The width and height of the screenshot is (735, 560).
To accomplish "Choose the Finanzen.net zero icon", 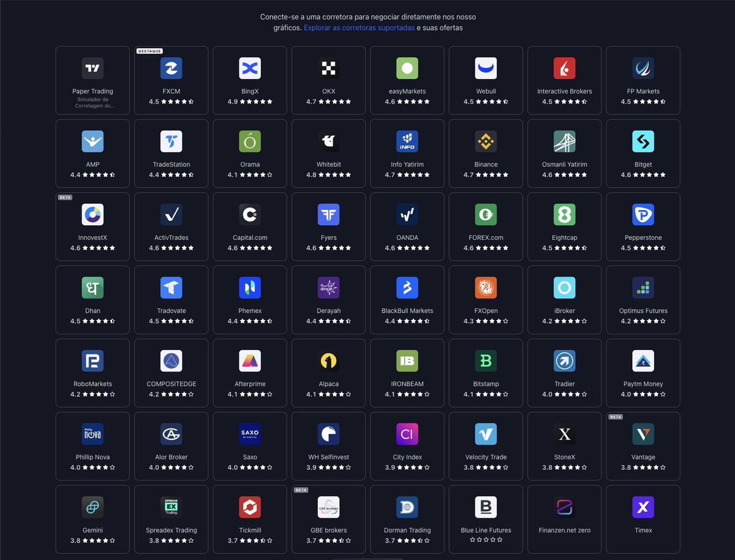I will [565, 507].
